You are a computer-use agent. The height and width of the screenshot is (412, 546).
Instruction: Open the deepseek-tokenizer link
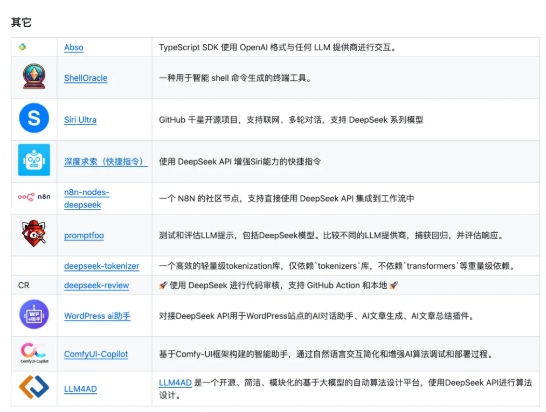(x=101, y=266)
